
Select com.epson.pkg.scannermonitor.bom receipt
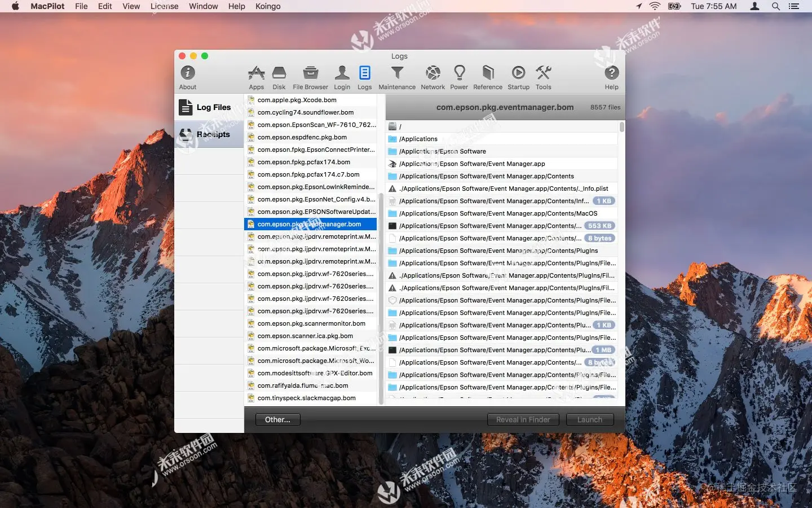point(311,323)
